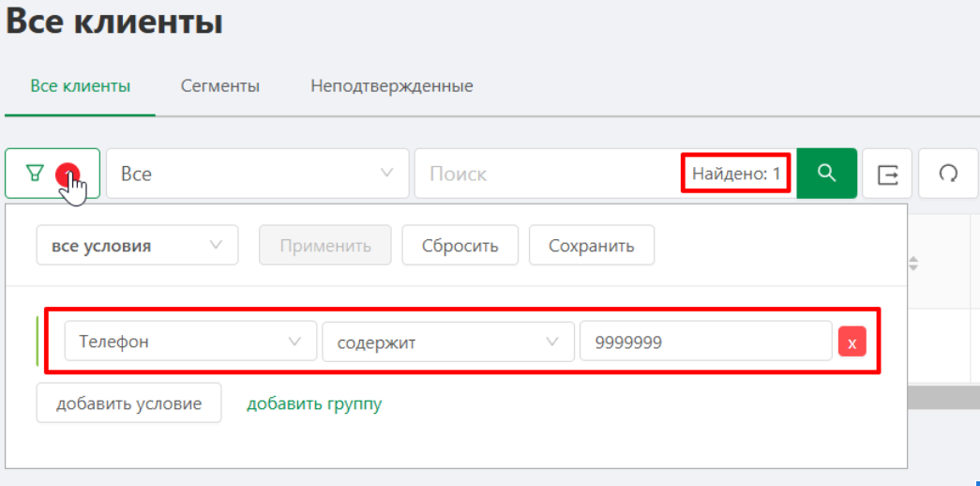Screen dimensions: 980x486
Task: Click the Сбросить button
Action: tap(460, 245)
